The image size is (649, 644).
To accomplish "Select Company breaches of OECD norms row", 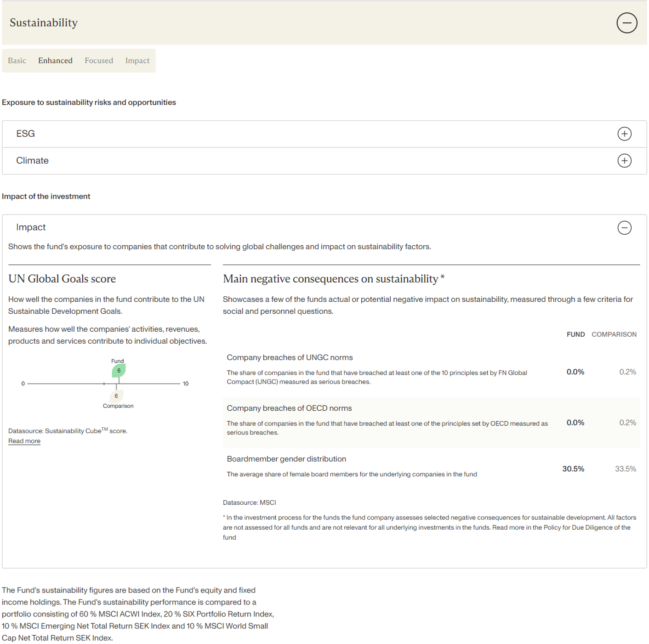I will pyautogui.click(x=289, y=408).
